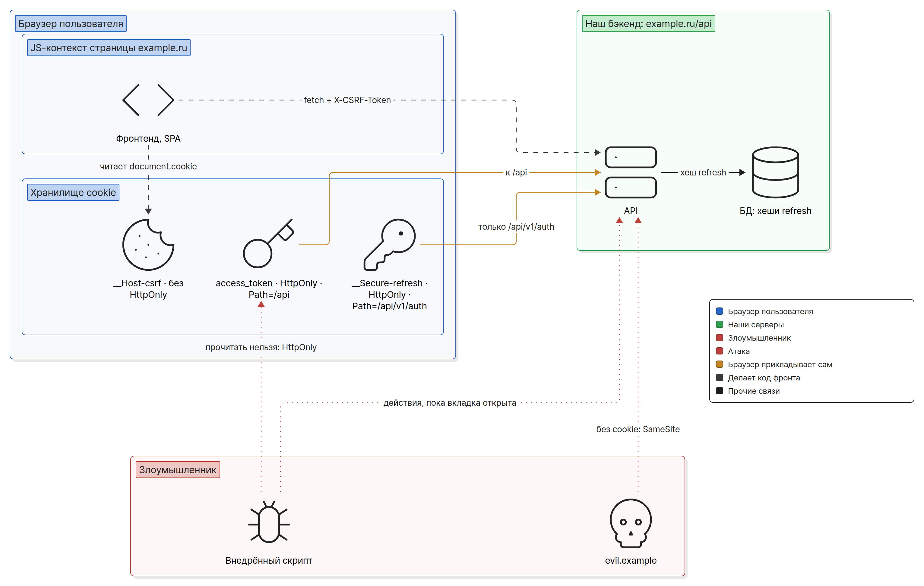Click the green Наши серверы legend swatch
This screenshot has width=924, height=586.
pos(720,324)
